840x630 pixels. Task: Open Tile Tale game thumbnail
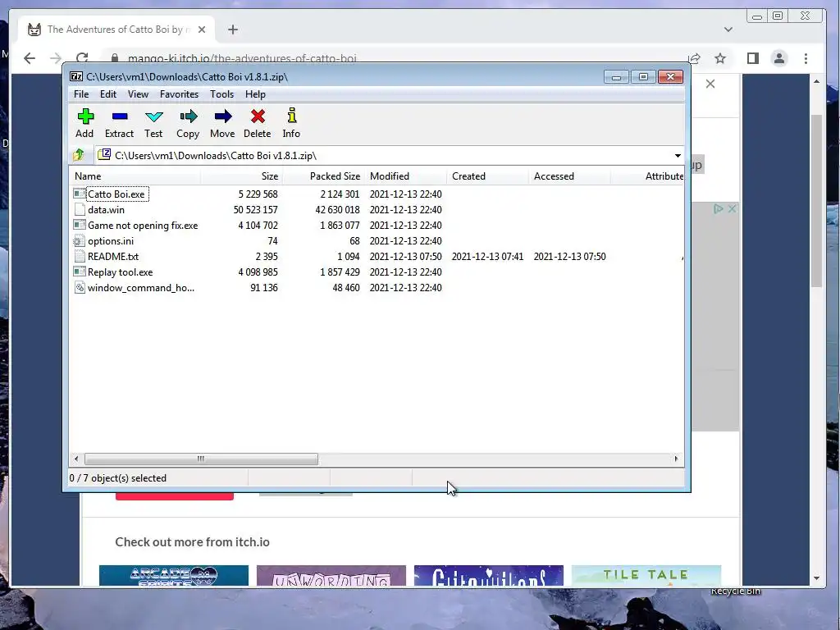pyautogui.click(x=646, y=575)
